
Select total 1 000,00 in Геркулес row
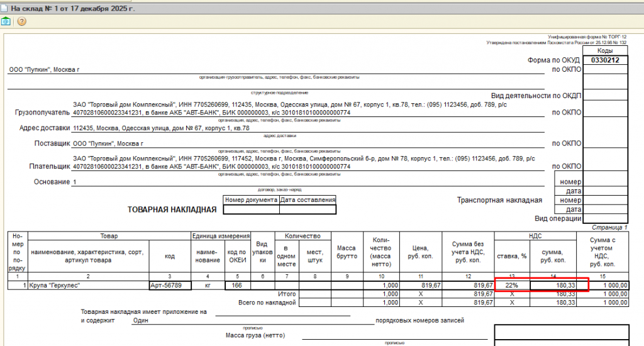pyautogui.click(x=602, y=285)
